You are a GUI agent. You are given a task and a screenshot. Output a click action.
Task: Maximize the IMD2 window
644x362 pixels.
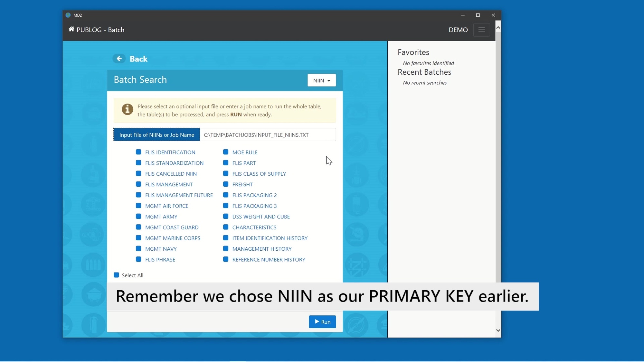click(478, 15)
